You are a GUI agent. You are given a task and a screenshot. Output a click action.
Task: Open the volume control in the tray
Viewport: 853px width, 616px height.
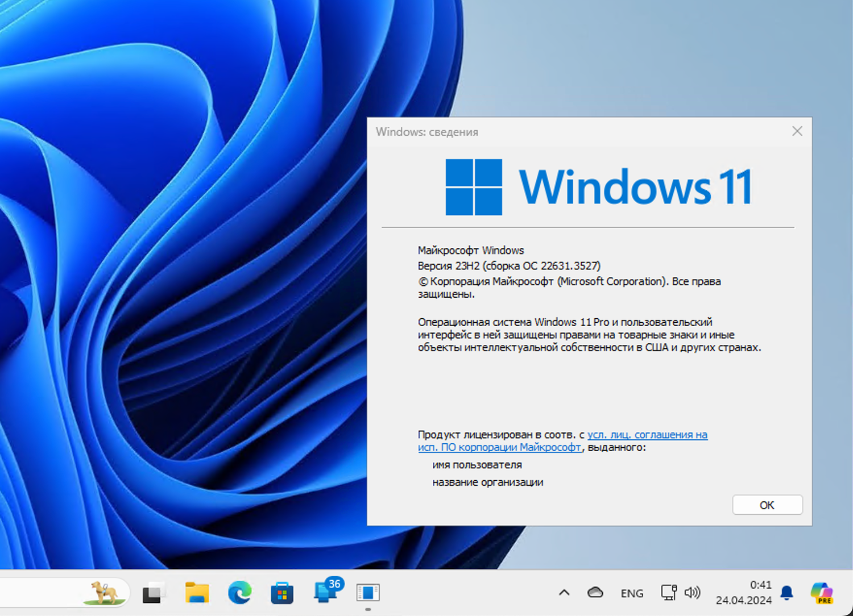coord(693,592)
